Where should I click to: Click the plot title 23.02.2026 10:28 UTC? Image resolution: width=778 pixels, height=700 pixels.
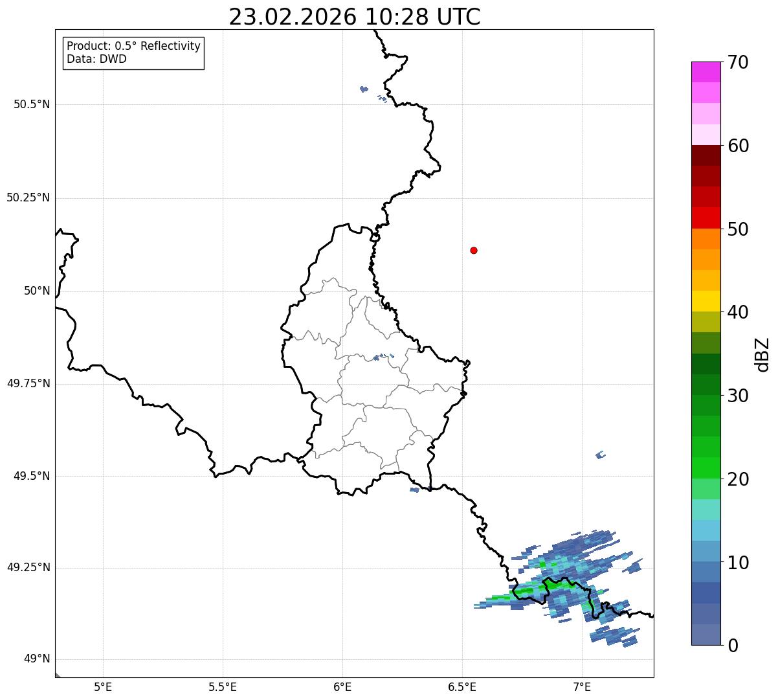pos(355,17)
